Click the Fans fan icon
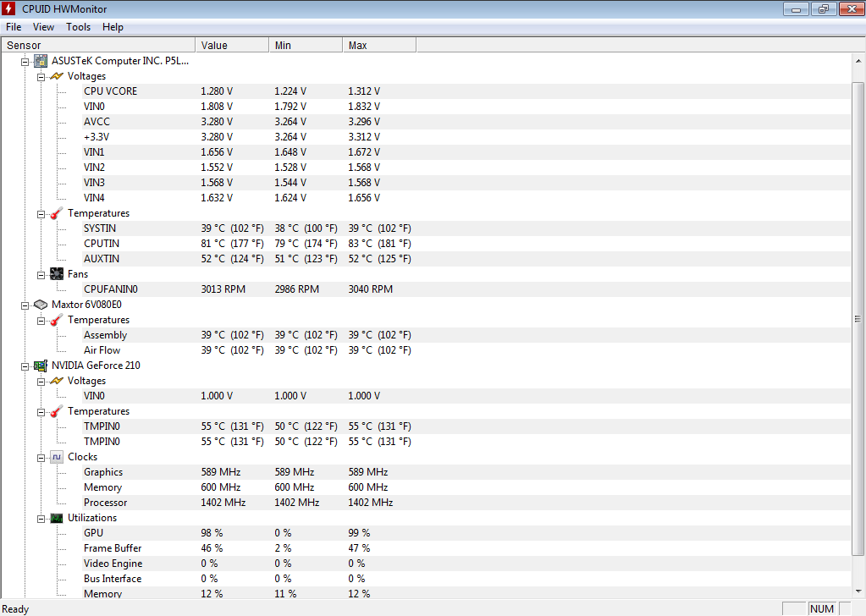Image resolution: width=866 pixels, height=616 pixels. 57,274
